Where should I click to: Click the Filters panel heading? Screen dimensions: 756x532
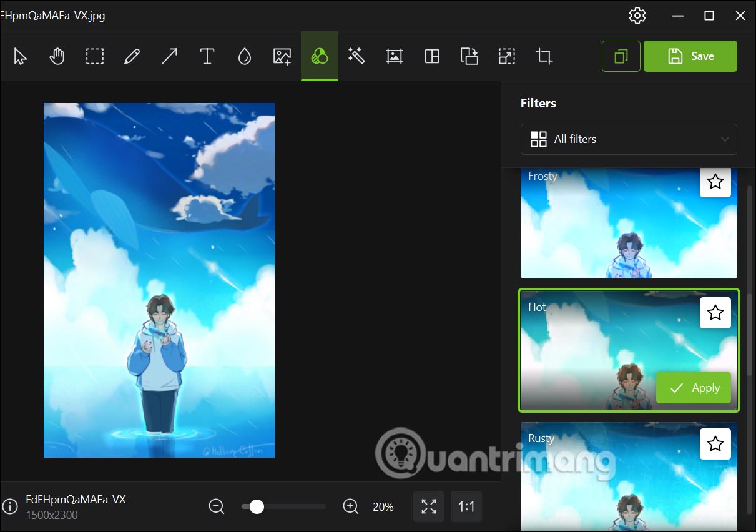tap(538, 103)
